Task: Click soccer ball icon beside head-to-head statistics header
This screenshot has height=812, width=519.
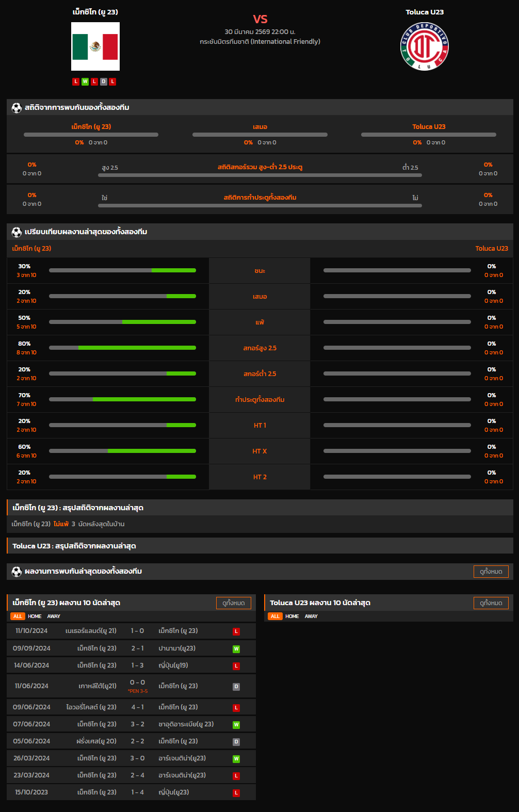Action: [x=17, y=108]
